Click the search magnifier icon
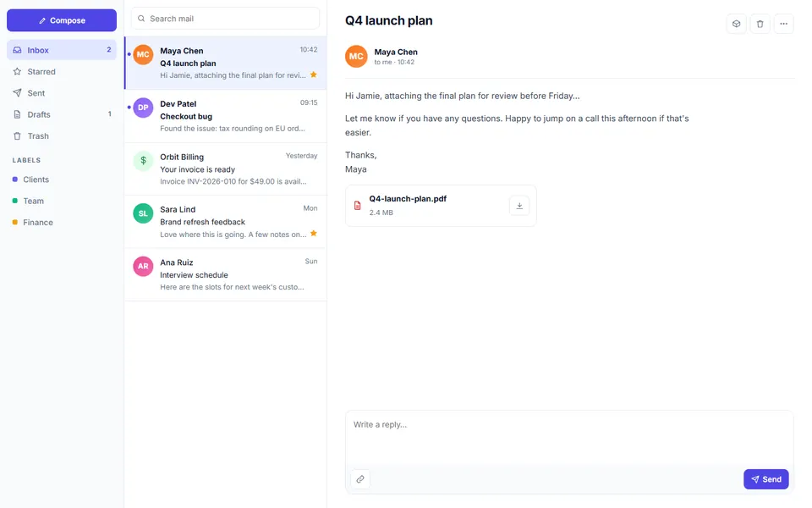This screenshot has width=812, height=508. pyautogui.click(x=141, y=18)
